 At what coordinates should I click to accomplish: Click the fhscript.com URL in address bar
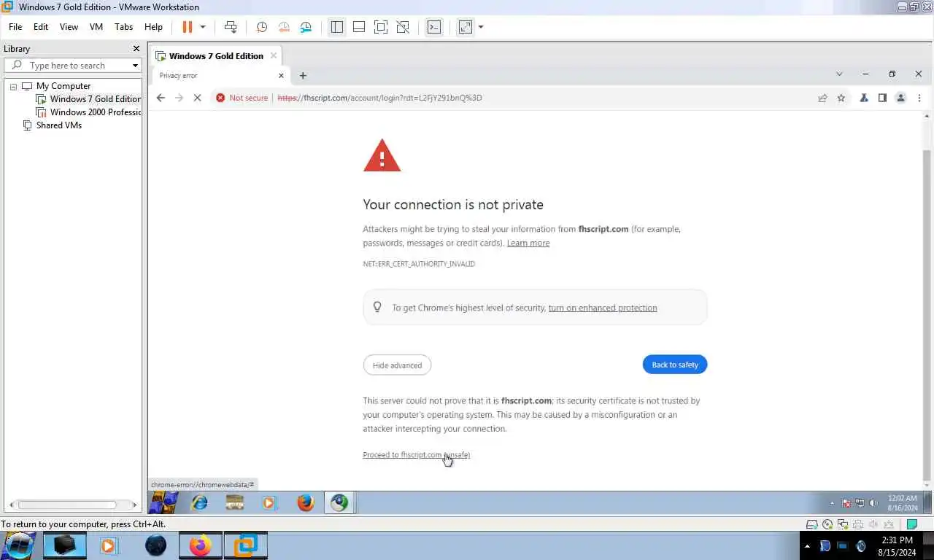point(379,98)
